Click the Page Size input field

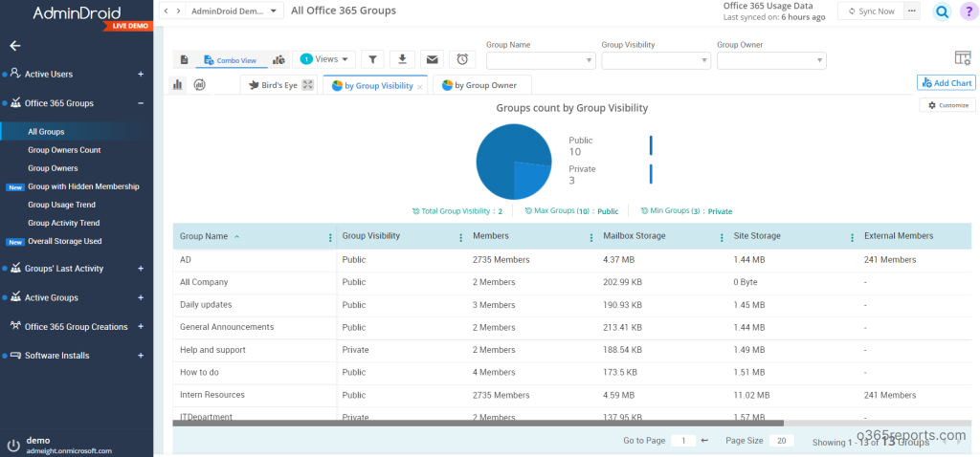click(x=781, y=441)
